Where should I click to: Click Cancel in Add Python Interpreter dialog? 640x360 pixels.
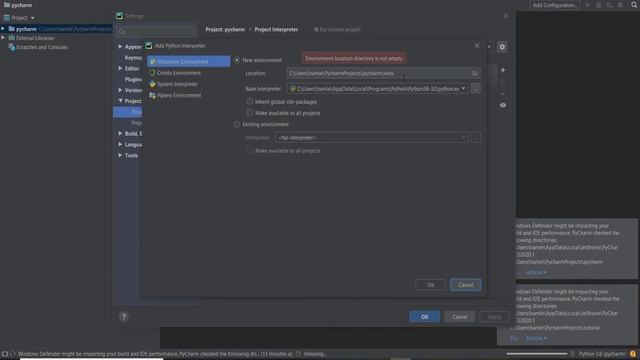pyautogui.click(x=465, y=285)
